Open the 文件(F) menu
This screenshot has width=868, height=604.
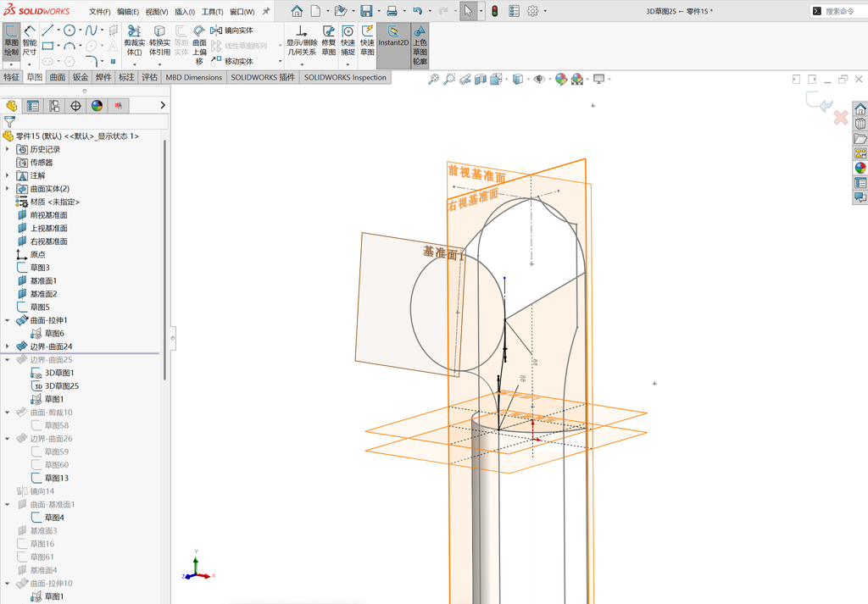pyautogui.click(x=100, y=12)
